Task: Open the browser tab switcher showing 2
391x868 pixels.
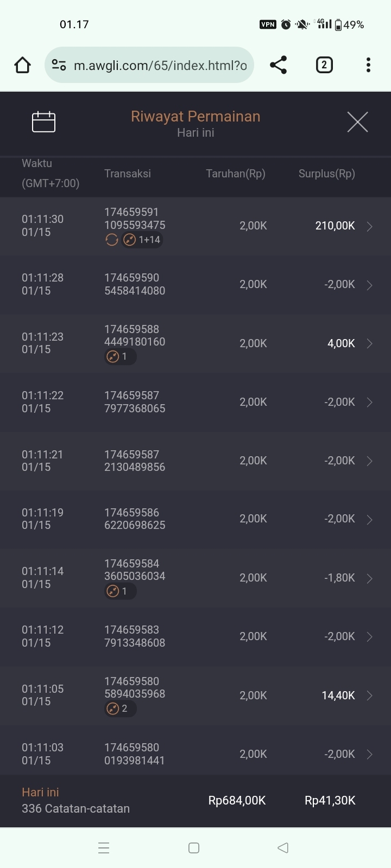Action: pos(324,65)
